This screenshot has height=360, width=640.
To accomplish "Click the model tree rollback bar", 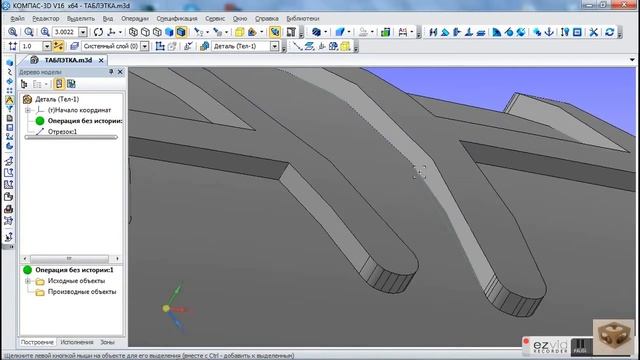I will tap(71, 138).
